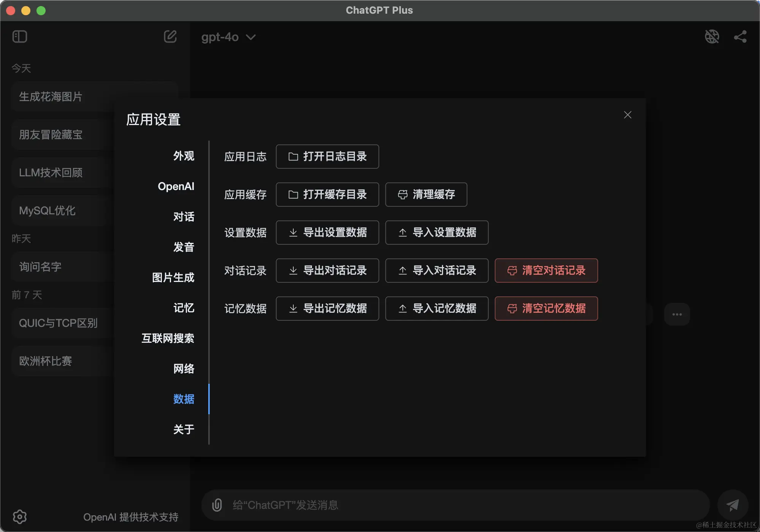Expand the gpt-4o model dropdown

pos(228,37)
